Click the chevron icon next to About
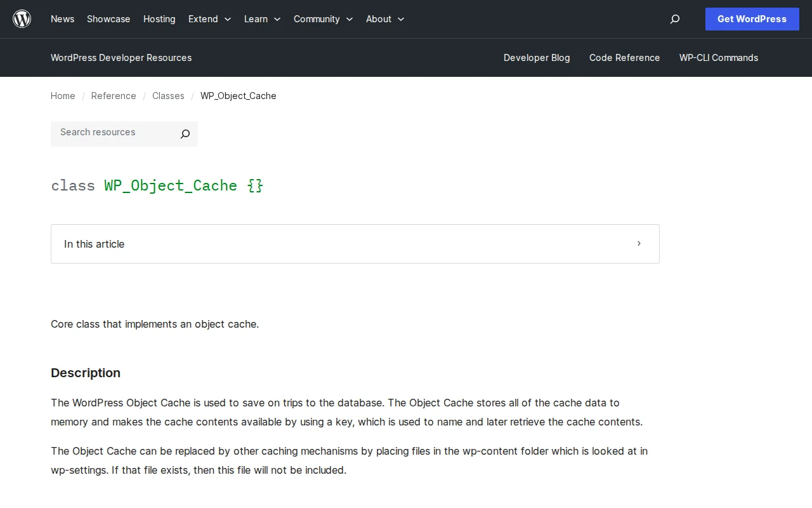The height and width of the screenshot is (508, 812). (x=401, y=19)
